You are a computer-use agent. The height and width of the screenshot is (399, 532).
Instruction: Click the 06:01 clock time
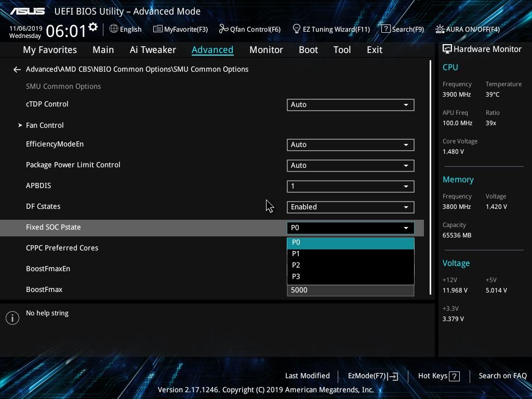(x=66, y=31)
